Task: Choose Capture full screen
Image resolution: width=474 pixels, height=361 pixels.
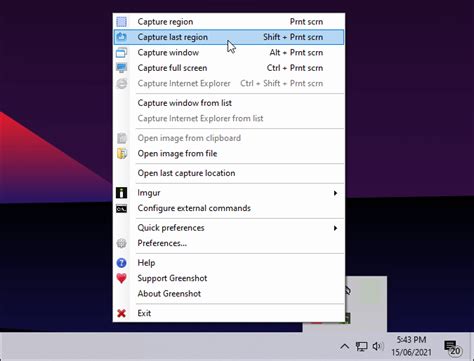Action: pos(229,68)
